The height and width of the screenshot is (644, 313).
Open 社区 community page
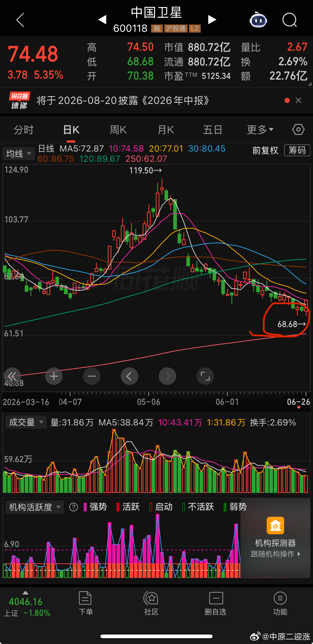click(x=151, y=603)
